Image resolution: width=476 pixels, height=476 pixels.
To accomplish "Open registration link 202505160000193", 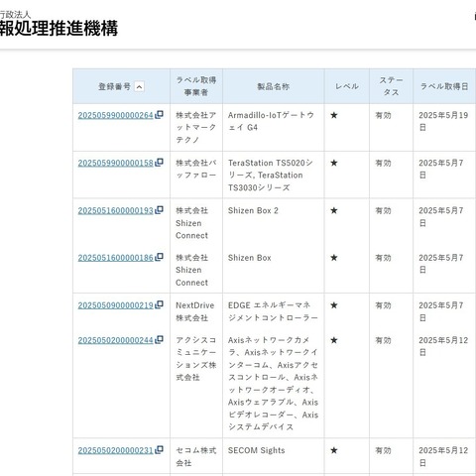I will (115, 210).
